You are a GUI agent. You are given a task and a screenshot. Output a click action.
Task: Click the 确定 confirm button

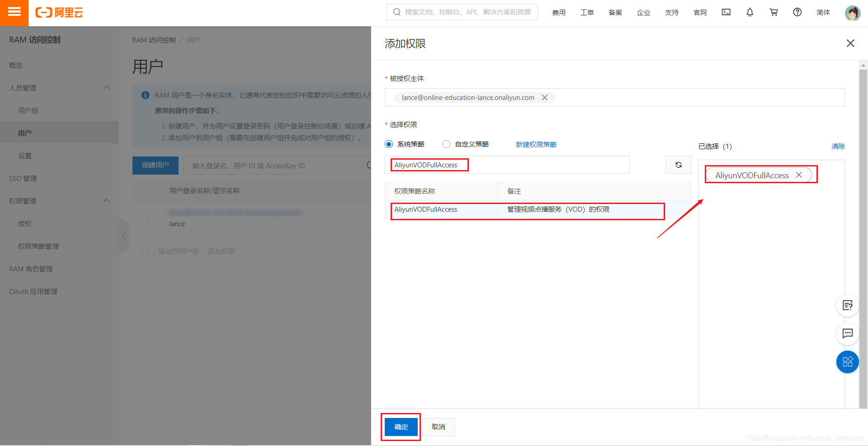(x=401, y=427)
